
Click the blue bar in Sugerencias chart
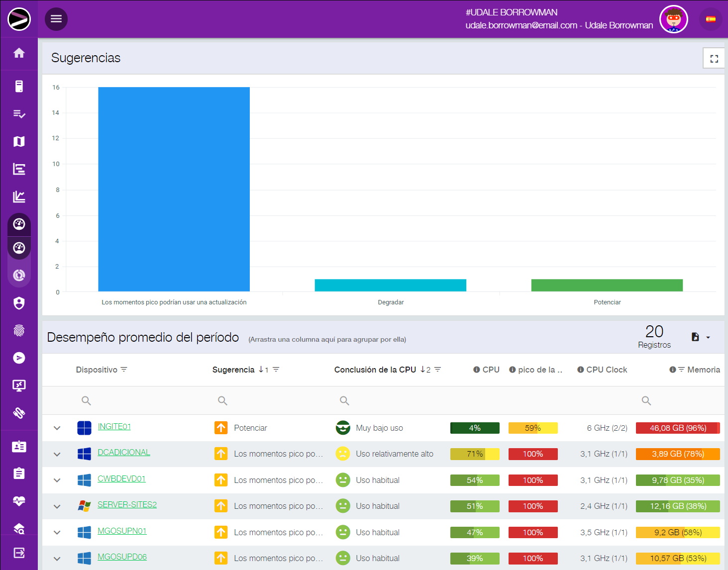pyautogui.click(x=174, y=190)
